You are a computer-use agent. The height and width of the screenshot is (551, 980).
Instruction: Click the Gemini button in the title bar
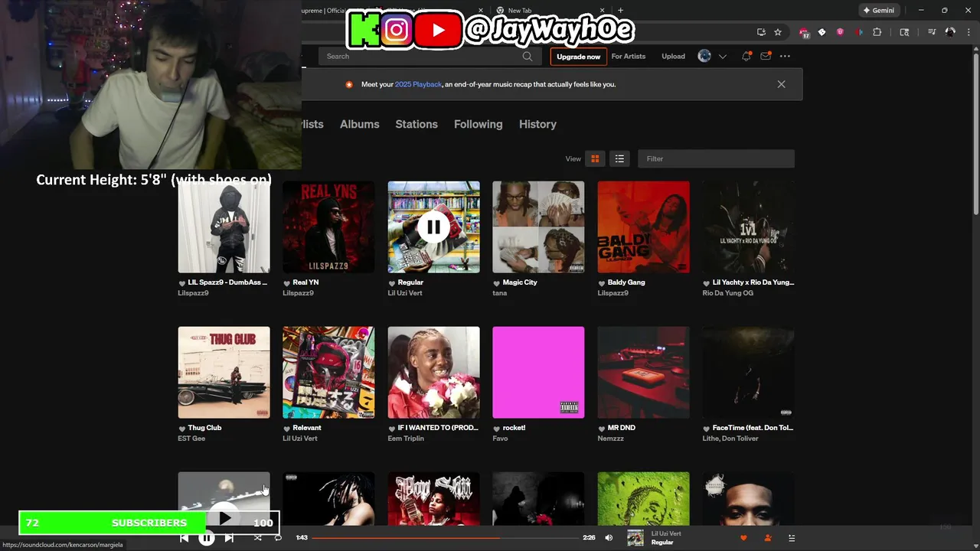(878, 11)
